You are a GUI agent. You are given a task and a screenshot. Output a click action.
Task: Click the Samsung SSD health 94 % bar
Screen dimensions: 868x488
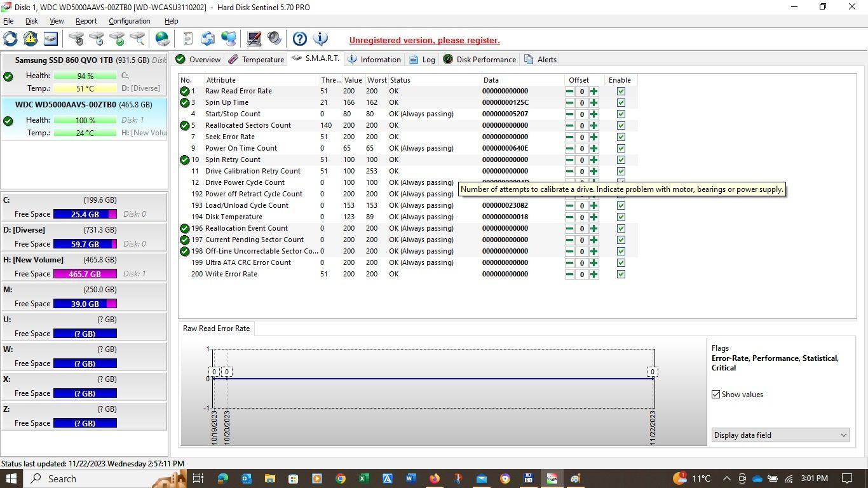pyautogui.click(x=85, y=76)
